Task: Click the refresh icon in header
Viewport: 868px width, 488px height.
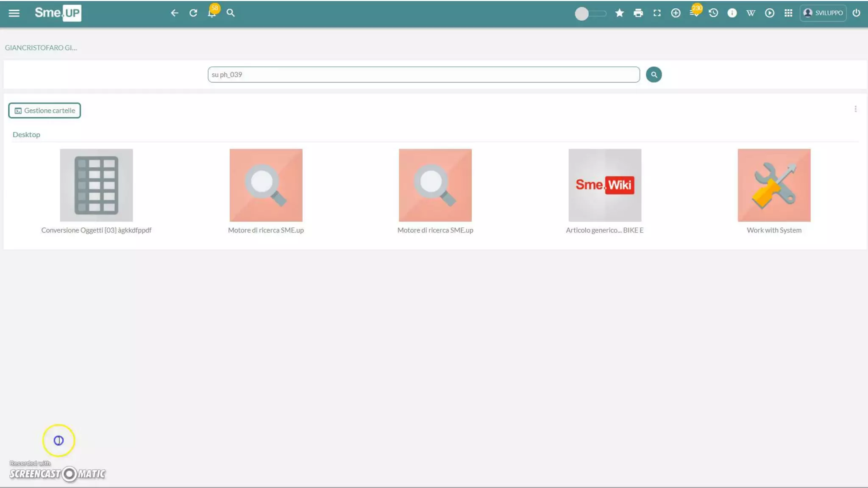Action: pos(193,13)
